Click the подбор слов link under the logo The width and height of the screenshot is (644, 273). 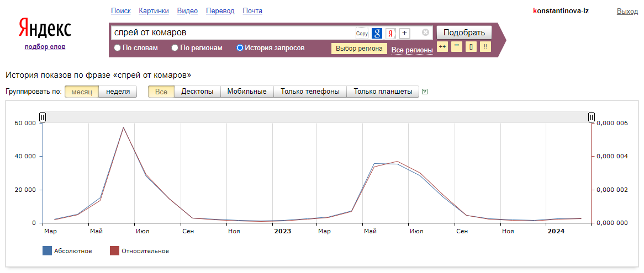point(45,47)
